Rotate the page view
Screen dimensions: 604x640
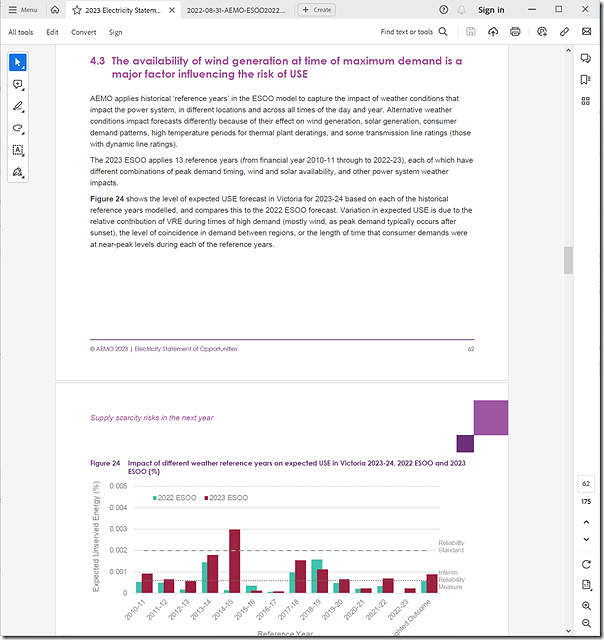point(586,564)
